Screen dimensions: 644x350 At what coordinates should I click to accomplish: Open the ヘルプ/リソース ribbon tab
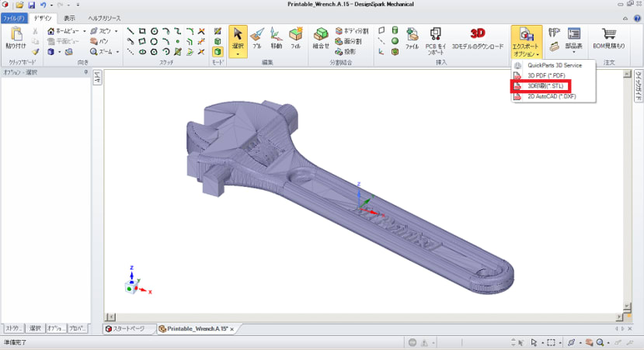click(x=104, y=18)
